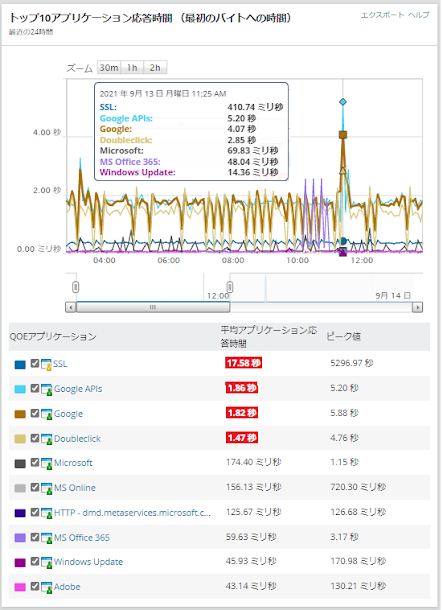The image size is (443, 610).
Task: Click the right range selector handle at 12:00
Action: click(x=230, y=287)
